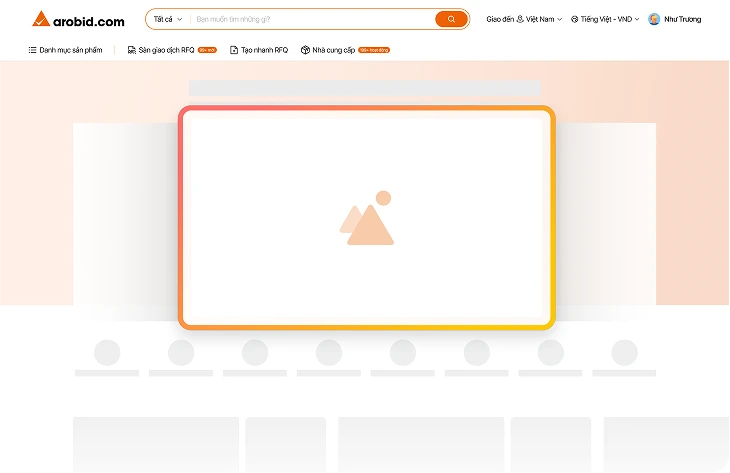
Task: Focus the Bạn muốn tìm những gì search field
Action: pyautogui.click(x=312, y=19)
